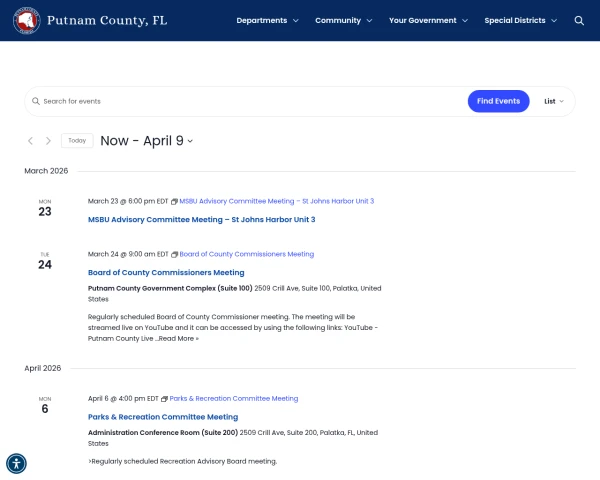Focus the Search for events field

[x=250, y=101]
